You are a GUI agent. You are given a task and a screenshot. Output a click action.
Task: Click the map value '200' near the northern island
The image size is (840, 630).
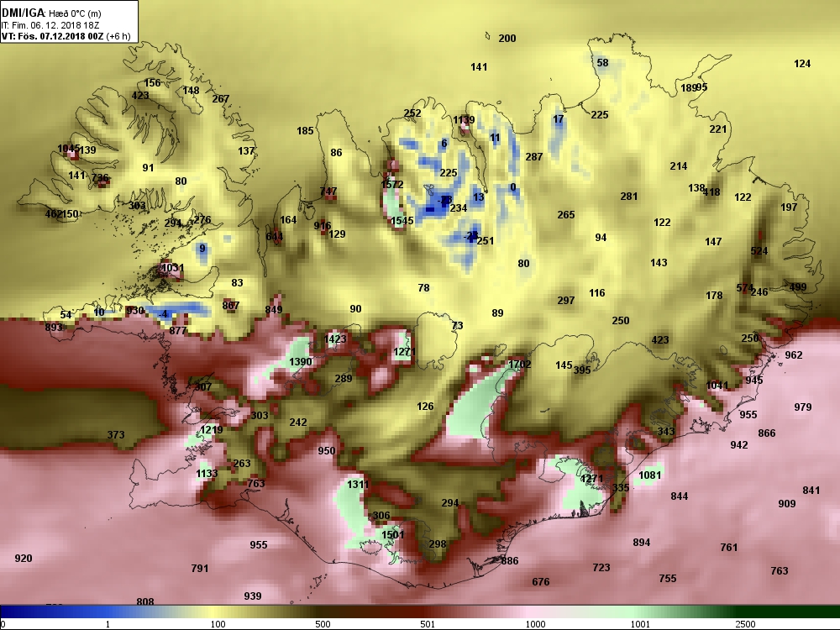coord(507,39)
